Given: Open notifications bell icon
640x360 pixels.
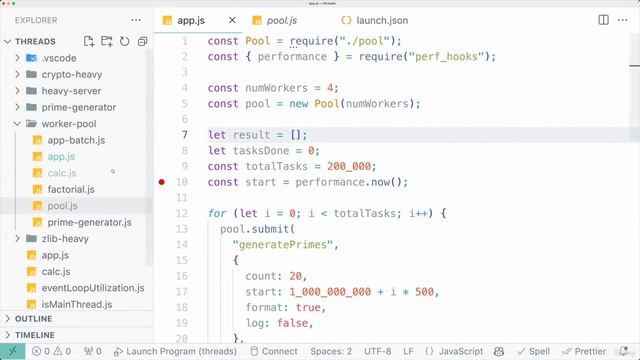Looking at the screenshot, I should click(624, 351).
